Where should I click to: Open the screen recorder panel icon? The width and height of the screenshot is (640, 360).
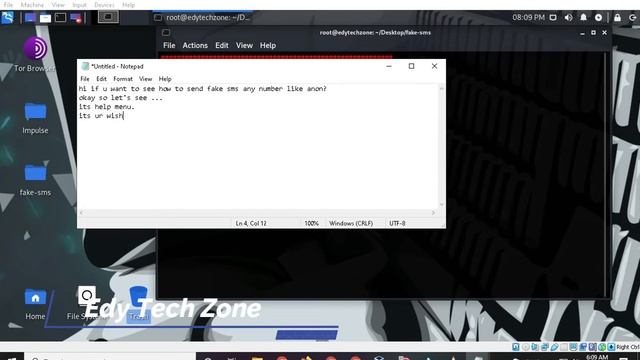(76, 18)
